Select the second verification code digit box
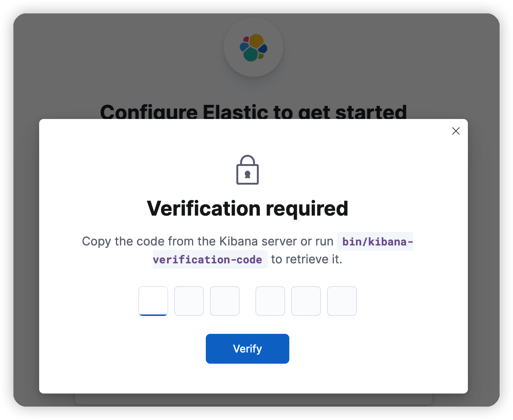Viewport: 513px width, 420px height. [189, 301]
